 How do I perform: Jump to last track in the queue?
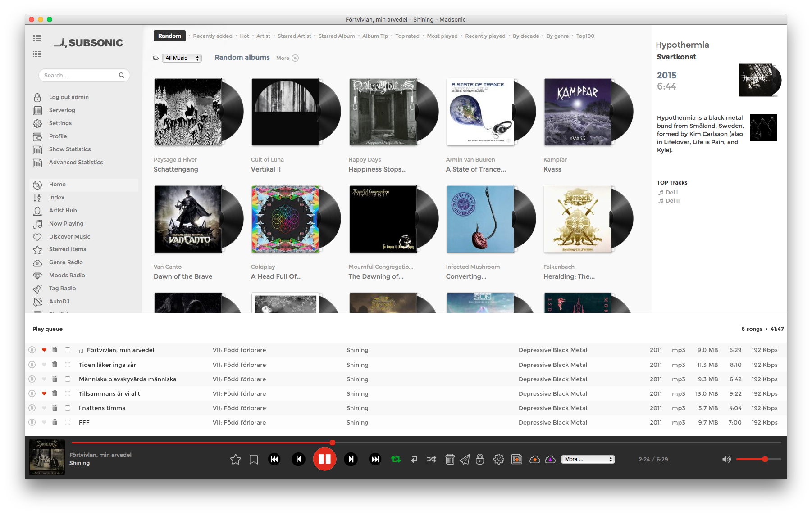(375, 459)
